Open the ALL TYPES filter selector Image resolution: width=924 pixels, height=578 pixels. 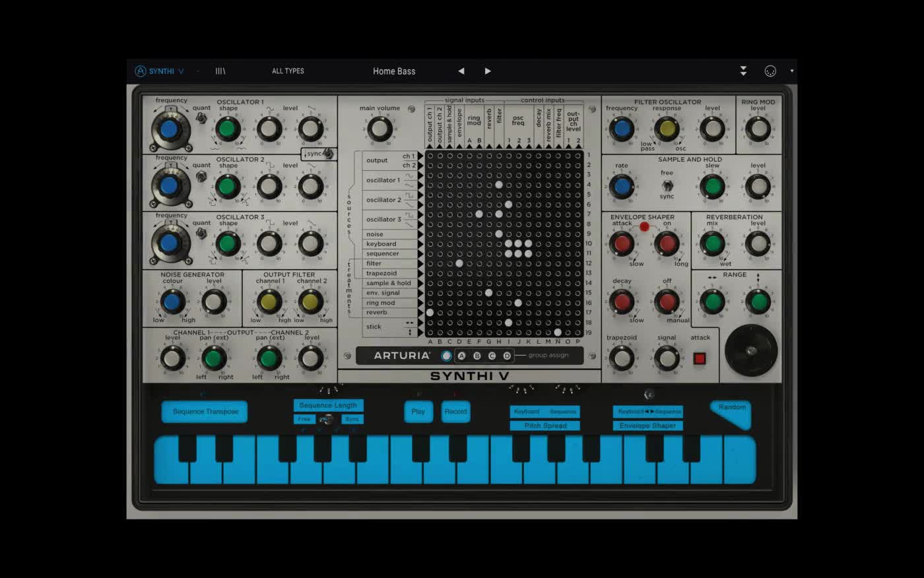point(288,71)
